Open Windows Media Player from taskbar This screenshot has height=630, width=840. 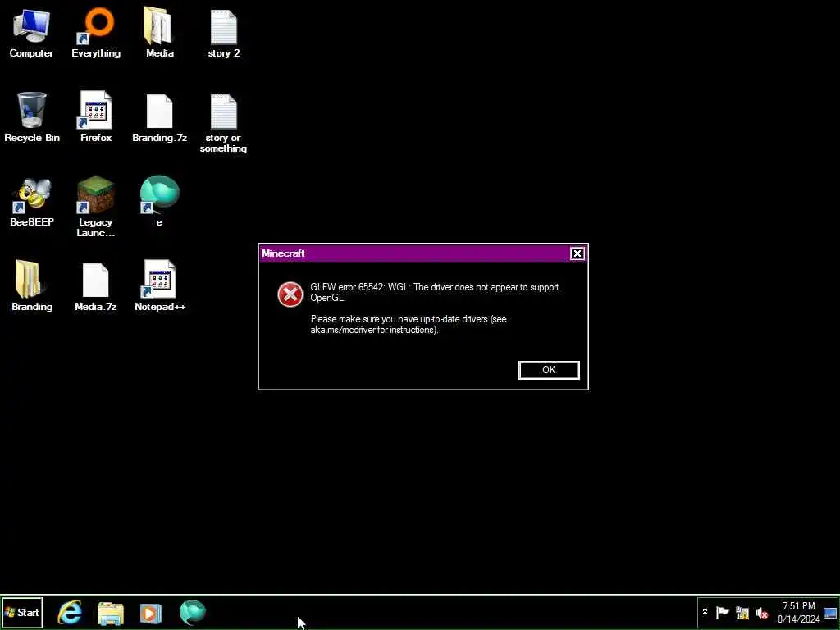pyautogui.click(x=151, y=613)
